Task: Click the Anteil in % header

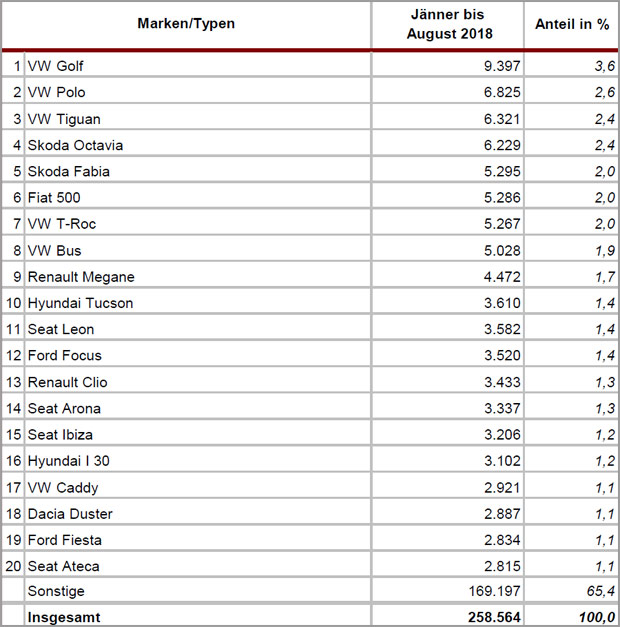Action: 572,24
